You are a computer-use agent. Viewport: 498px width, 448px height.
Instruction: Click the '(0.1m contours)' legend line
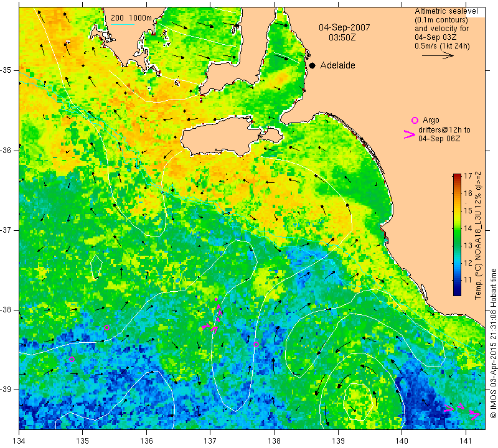pyautogui.click(x=441, y=20)
